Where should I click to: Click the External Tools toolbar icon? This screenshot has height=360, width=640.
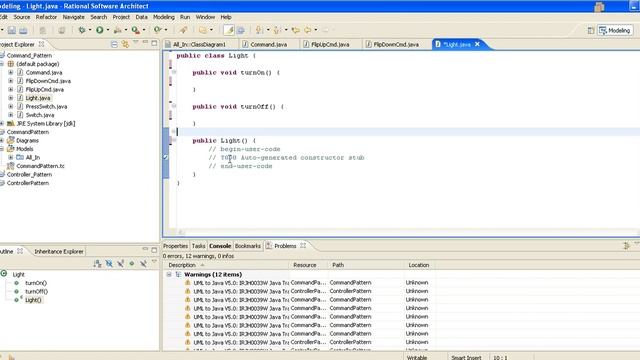click(x=118, y=30)
